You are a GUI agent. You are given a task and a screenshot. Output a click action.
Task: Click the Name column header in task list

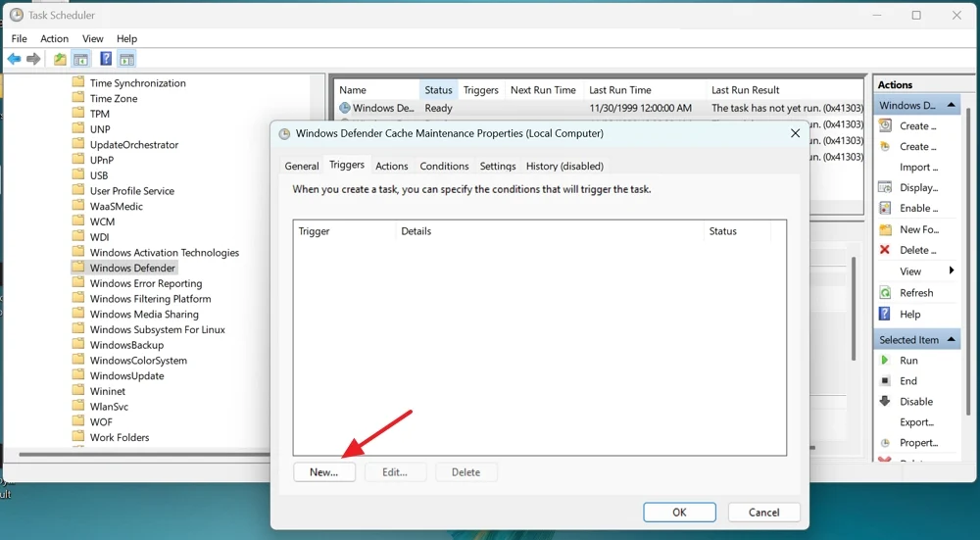click(377, 90)
